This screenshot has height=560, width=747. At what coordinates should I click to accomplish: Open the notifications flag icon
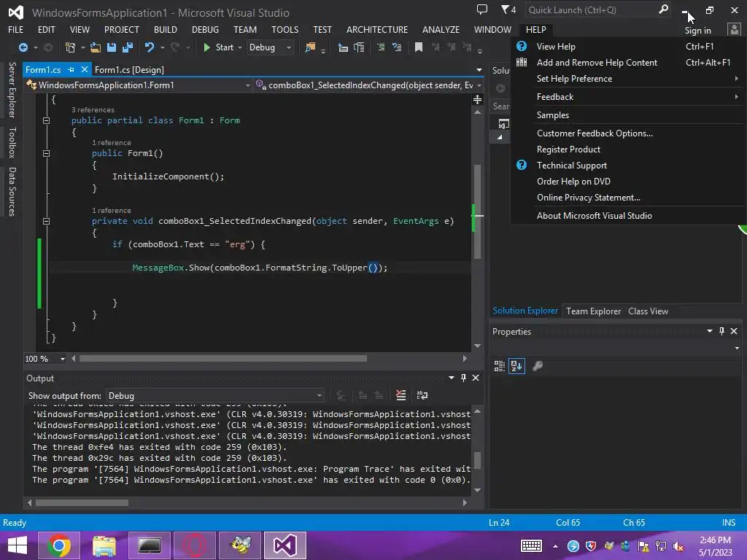click(x=508, y=9)
